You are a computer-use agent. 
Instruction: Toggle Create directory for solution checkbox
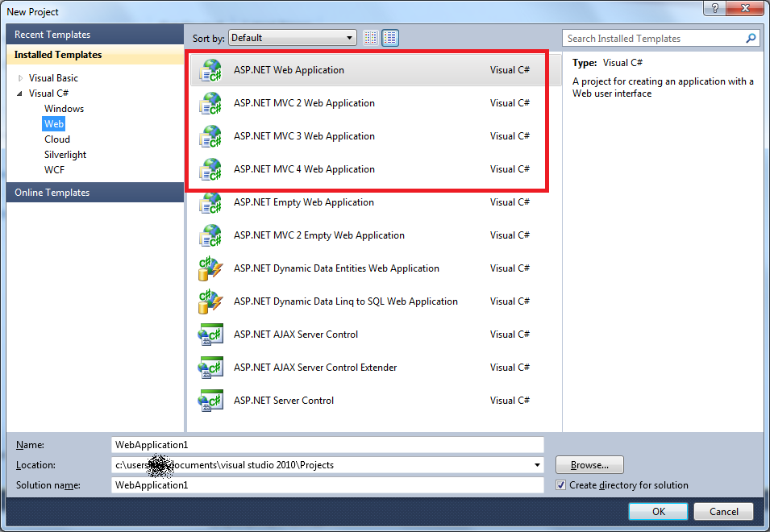coord(560,485)
